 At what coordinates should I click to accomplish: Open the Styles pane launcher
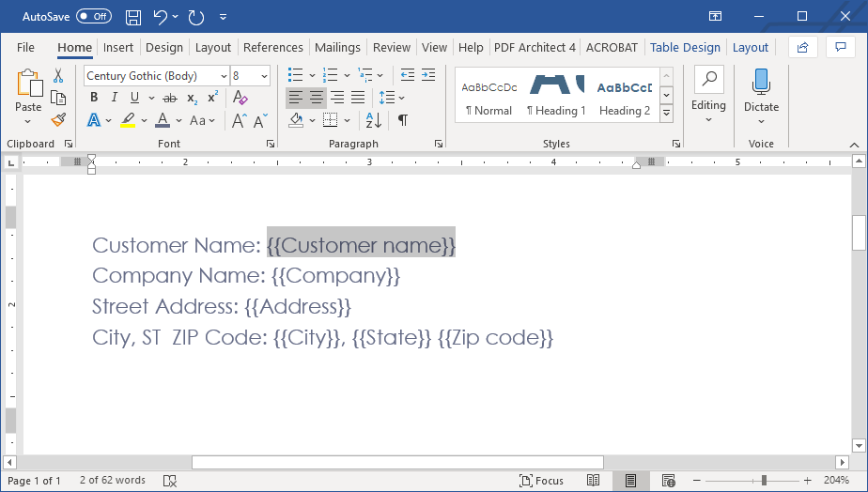tap(676, 144)
